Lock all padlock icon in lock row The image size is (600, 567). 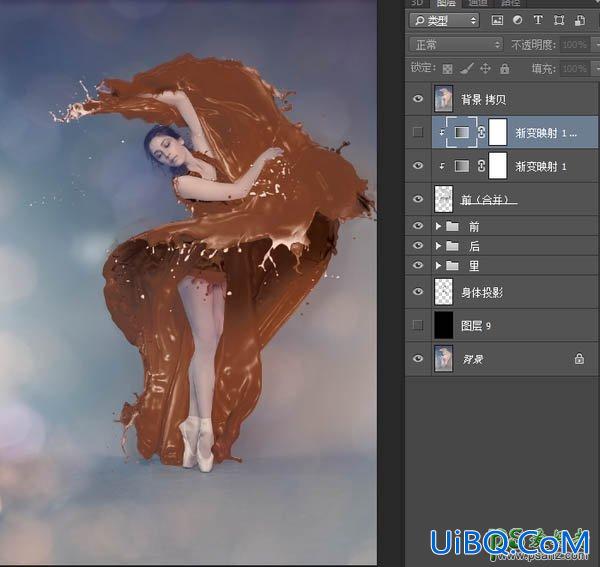(505, 68)
